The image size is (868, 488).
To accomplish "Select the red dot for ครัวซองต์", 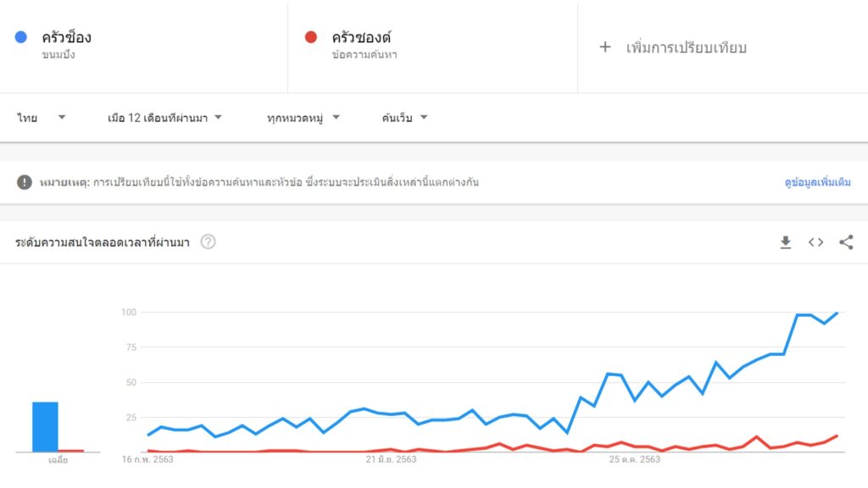I will [311, 37].
